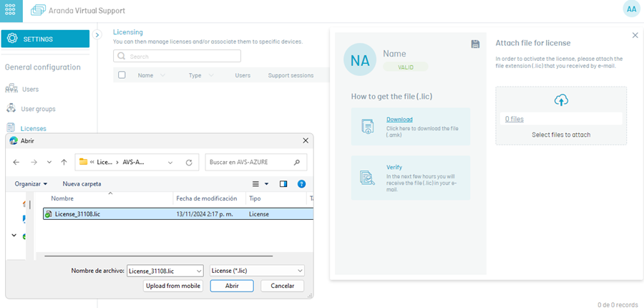Open recent locations dropdown arrow
The width and height of the screenshot is (644, 308).
point(49,163)
